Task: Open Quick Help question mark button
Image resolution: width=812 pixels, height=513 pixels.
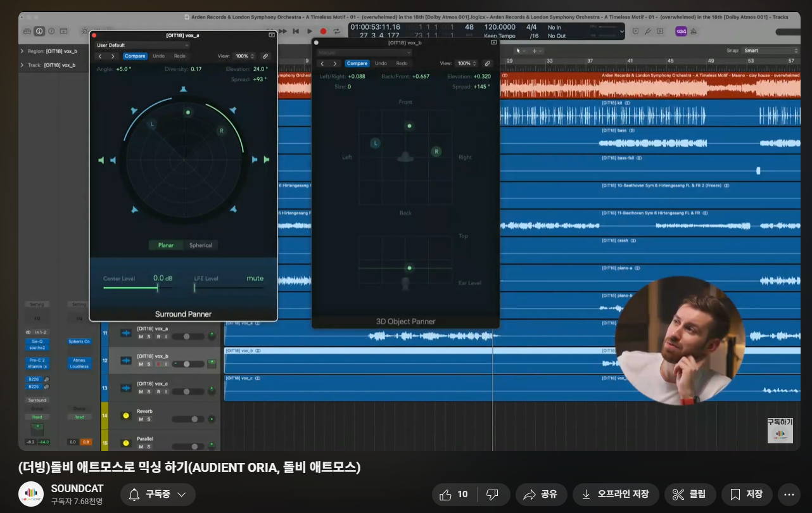Action: [x=51, y=31]
